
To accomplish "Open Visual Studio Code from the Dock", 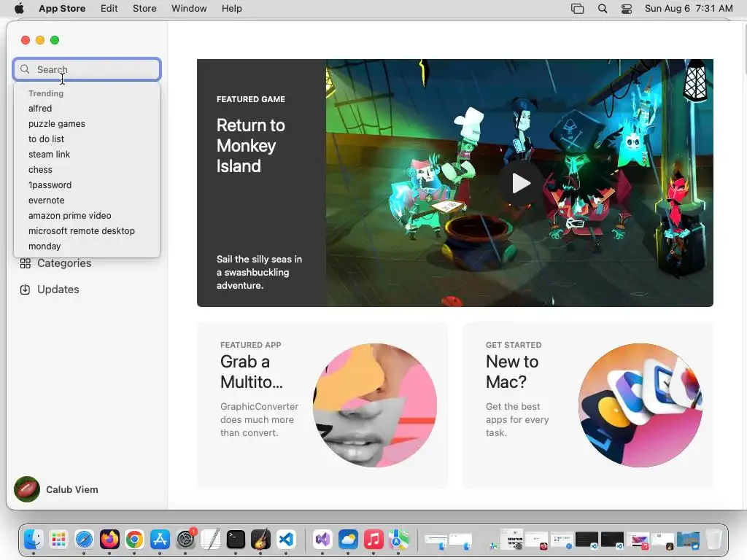I will pyautogui.click(x=286, y=540).
